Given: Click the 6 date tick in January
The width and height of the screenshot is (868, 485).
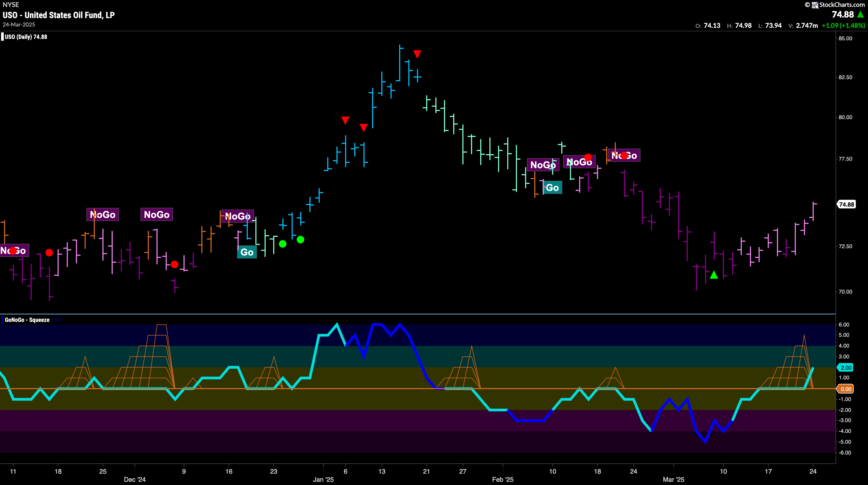Looking at the screenshot, I should (346, 471).
